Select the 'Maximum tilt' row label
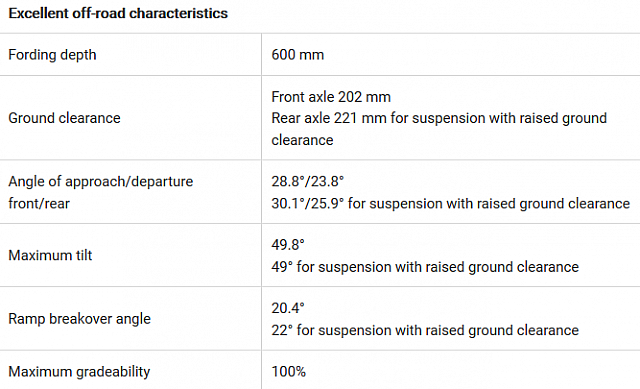Screen dimensions: 640x389 pyautogui.click(x=50, y=255)
